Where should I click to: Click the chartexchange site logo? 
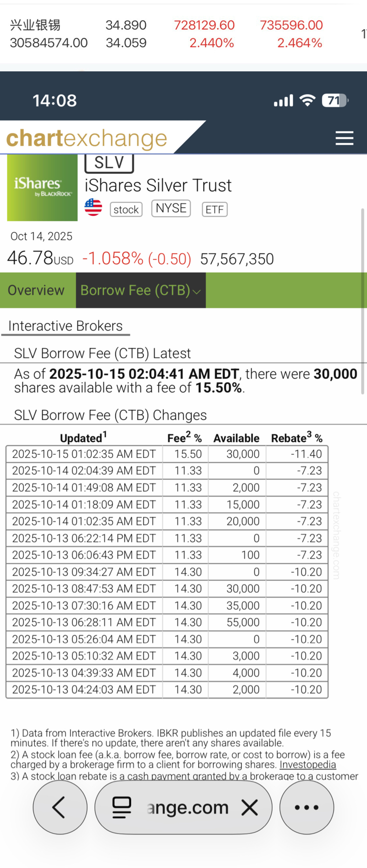click(x=86, y=138)
